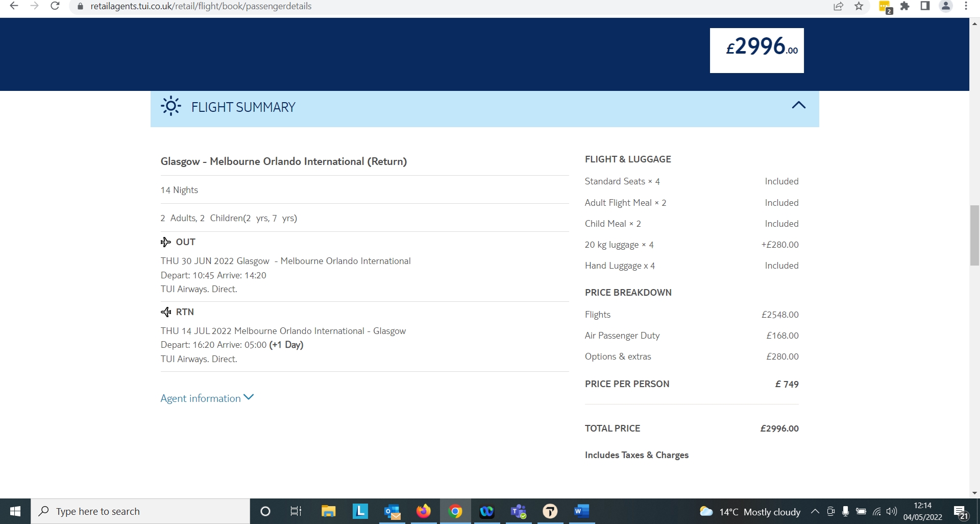This screenshot has width=980, height=524.
Task: Click the '+£280.00' luggage charge
Action: [780, 245]
